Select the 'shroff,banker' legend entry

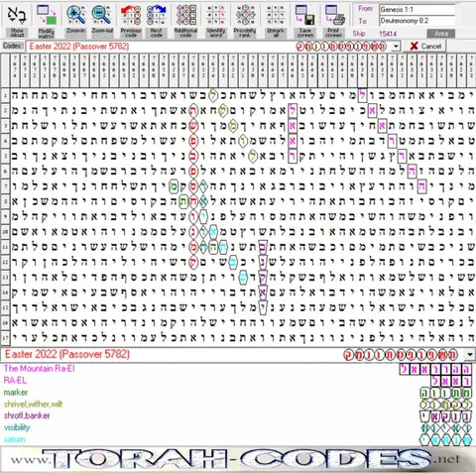[27, 415]
